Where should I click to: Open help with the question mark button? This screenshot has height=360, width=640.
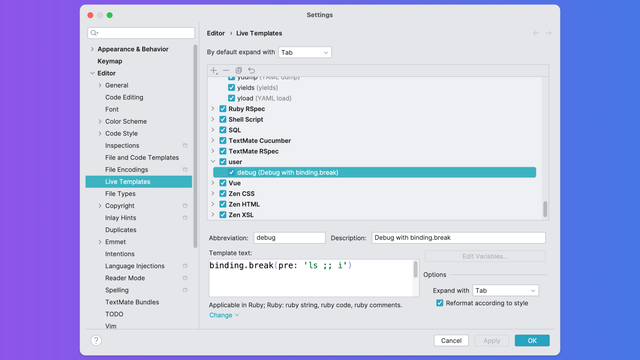(x=96, y=340)
